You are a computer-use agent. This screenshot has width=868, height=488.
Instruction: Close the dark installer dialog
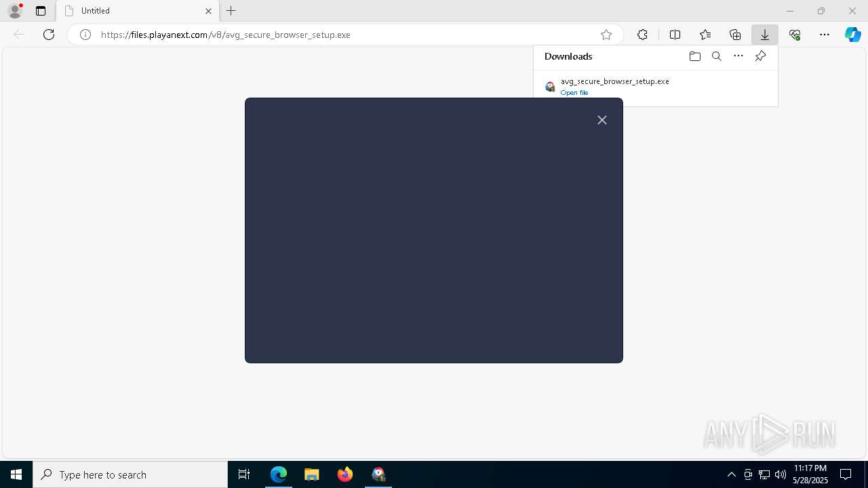[602, 120]
